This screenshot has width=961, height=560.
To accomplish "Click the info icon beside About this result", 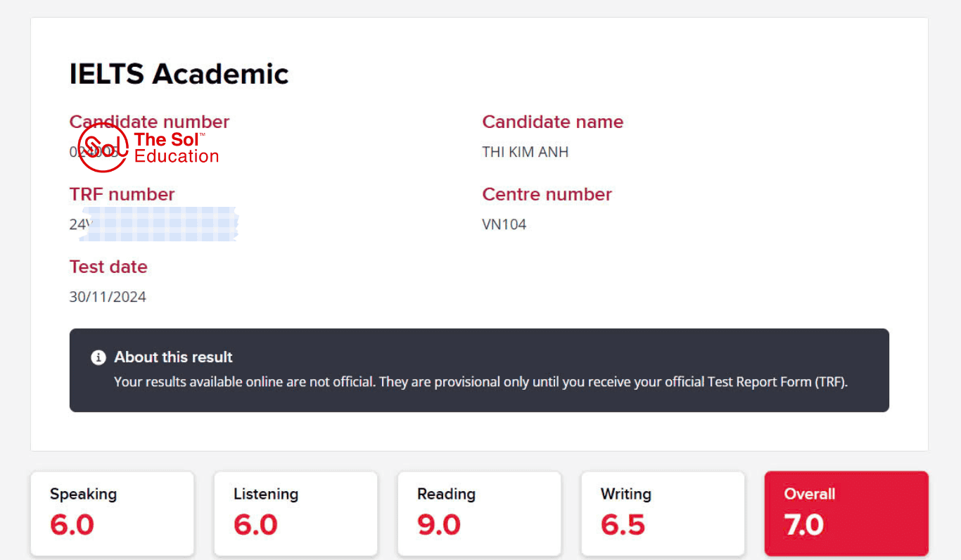I will click(x=98, y=357).
